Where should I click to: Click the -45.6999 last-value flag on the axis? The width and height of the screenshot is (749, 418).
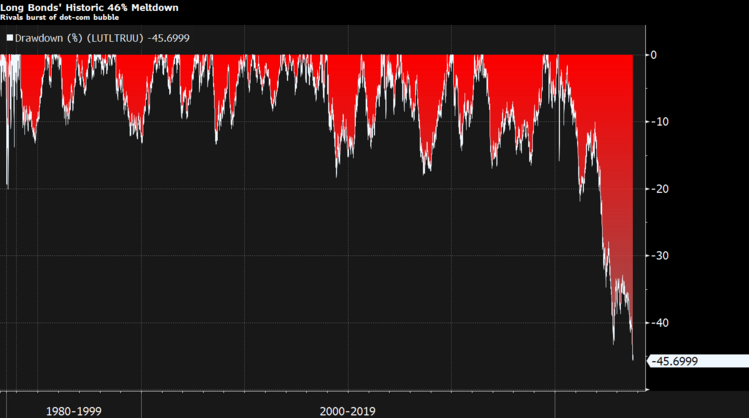point(697,361)
